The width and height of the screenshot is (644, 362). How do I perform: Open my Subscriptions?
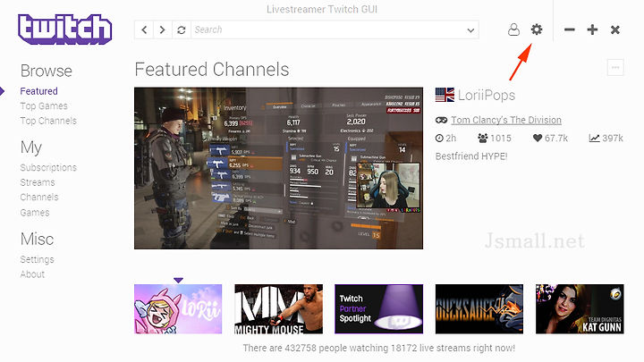[x=48, y=167]
